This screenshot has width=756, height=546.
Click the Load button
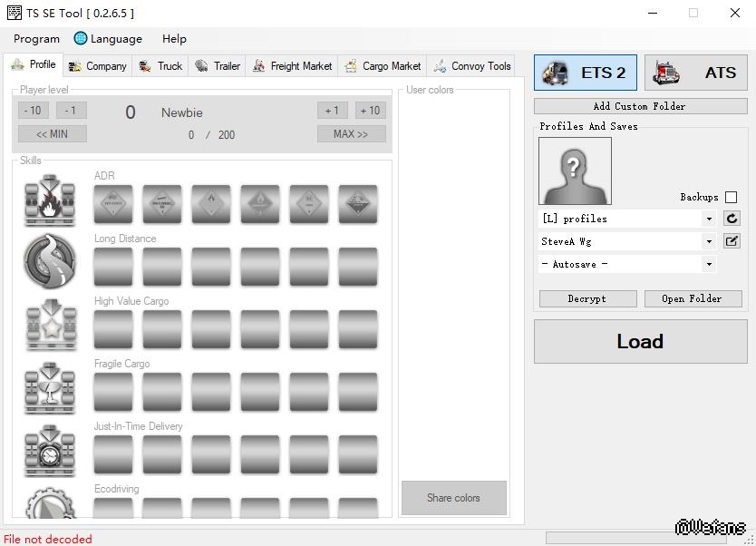[640, 342]
